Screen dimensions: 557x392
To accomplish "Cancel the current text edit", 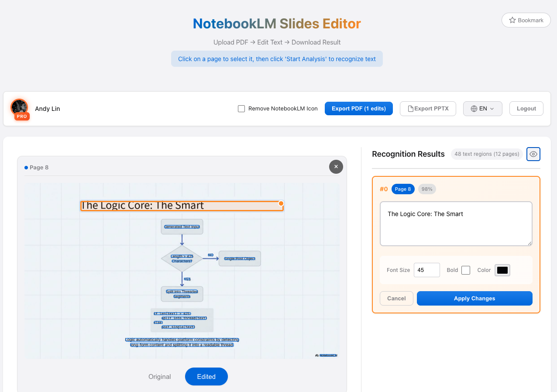I will coord(396,298).
